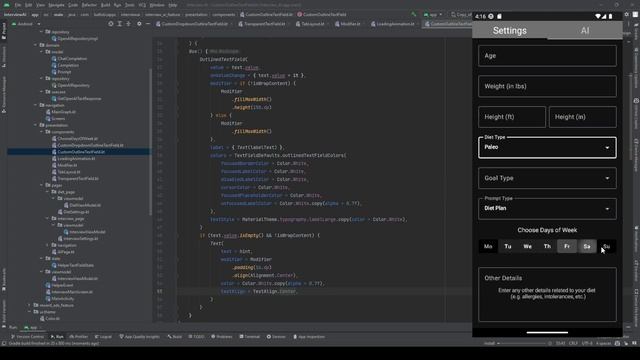
Task: Open Version Control tool window
Action: point(27,337)
